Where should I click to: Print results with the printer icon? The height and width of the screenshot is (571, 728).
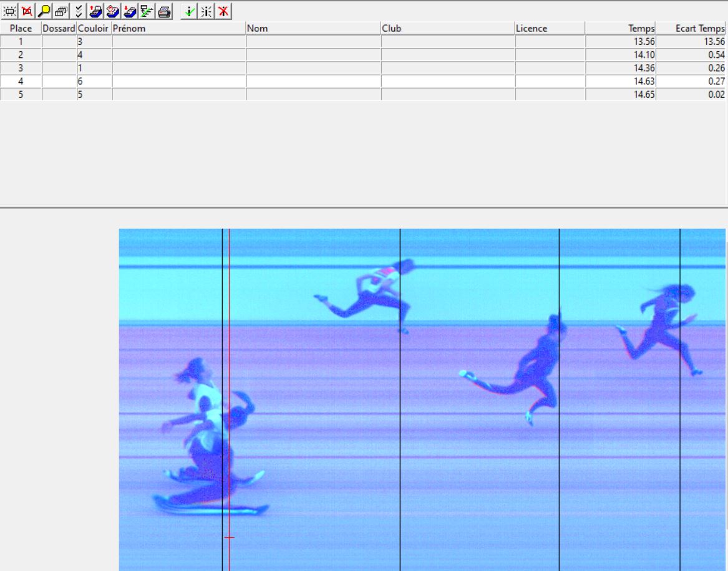164,11
